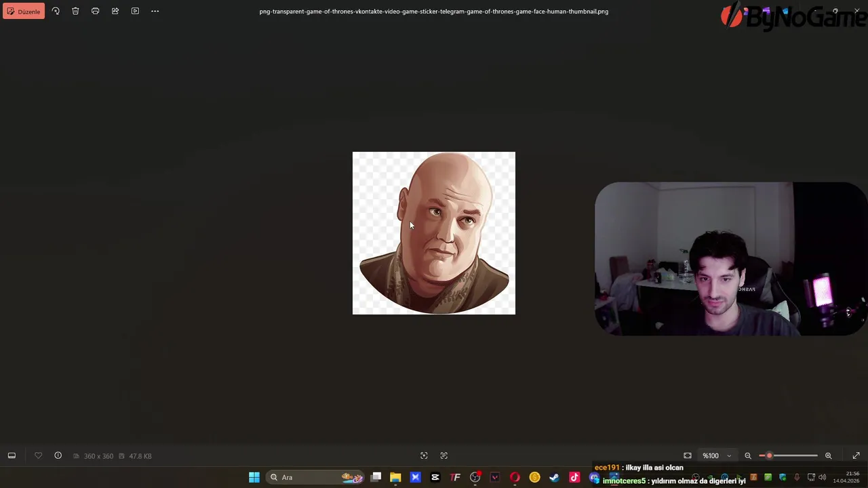The height and width of the screenshot is (488, 868).
Task: Print the image using the printer icon
Action: pyautogui.click(x=95, y=12)
